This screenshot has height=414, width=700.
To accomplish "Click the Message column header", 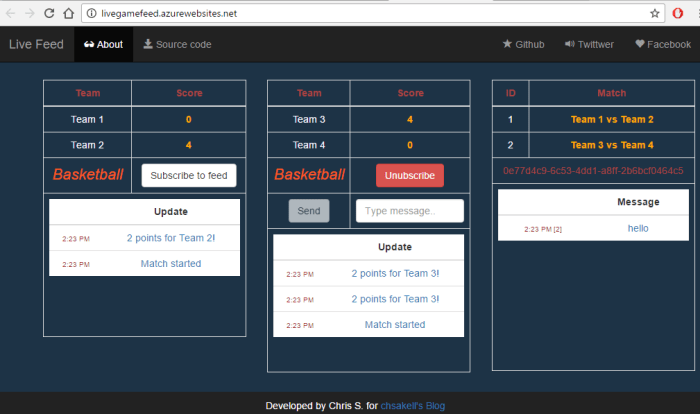I will 638,202.
